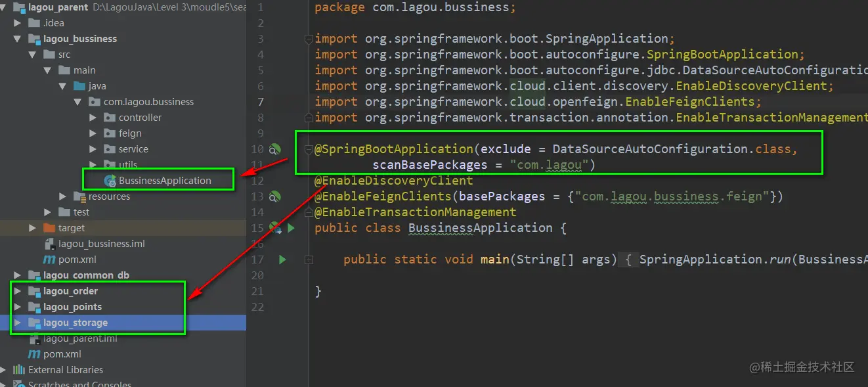Click the .idea folder icon
This screenshot has height=387, width=868.
click(34, 23)
